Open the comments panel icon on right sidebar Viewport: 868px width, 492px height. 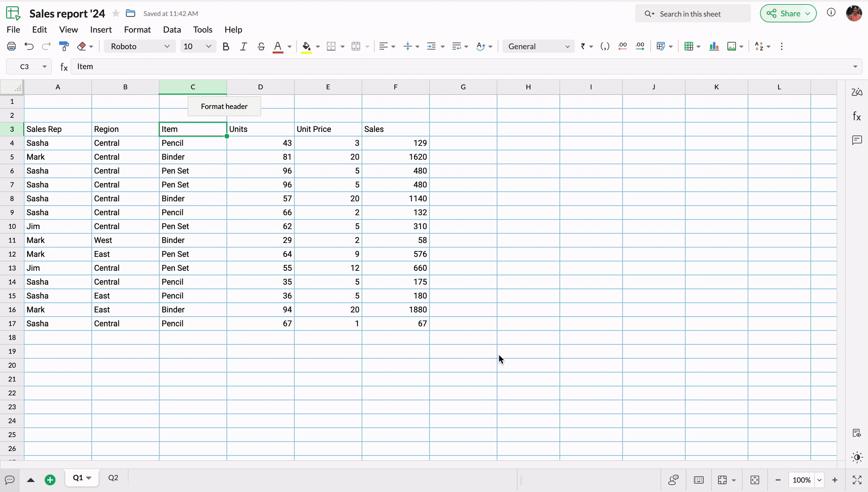pyautogui.click(x=857, y=140)
